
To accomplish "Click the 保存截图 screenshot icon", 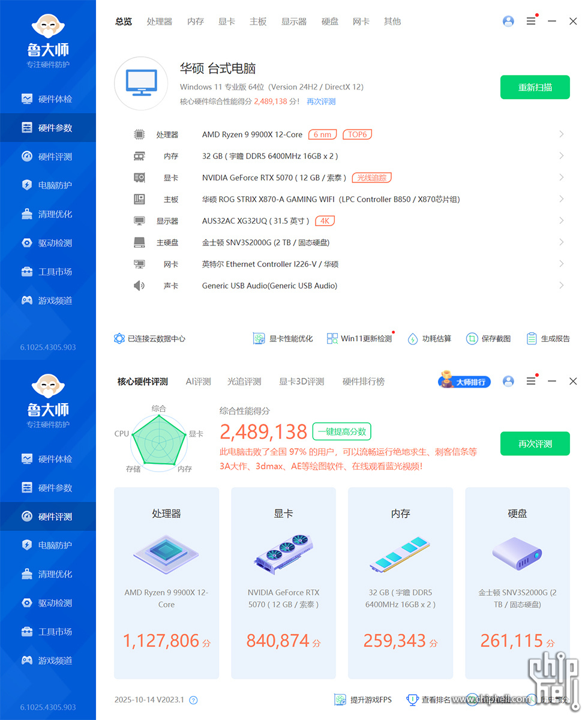I will [x=472, y=339].
